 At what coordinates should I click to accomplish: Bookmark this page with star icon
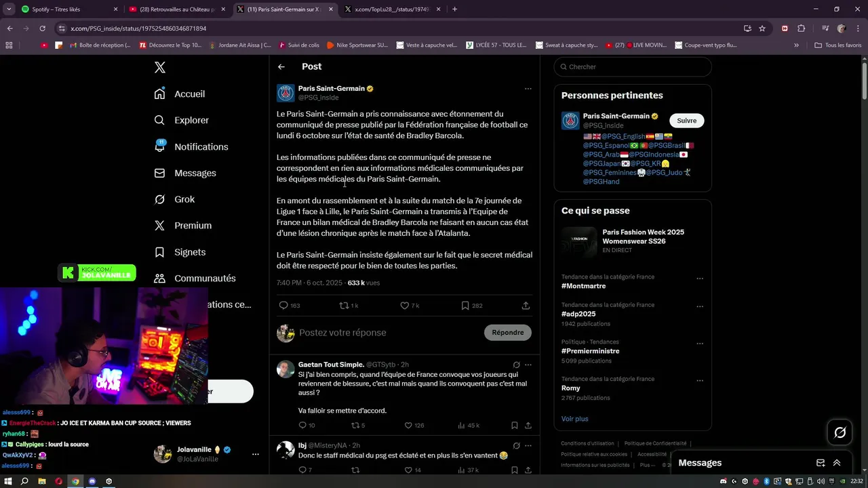pos(762,28)
